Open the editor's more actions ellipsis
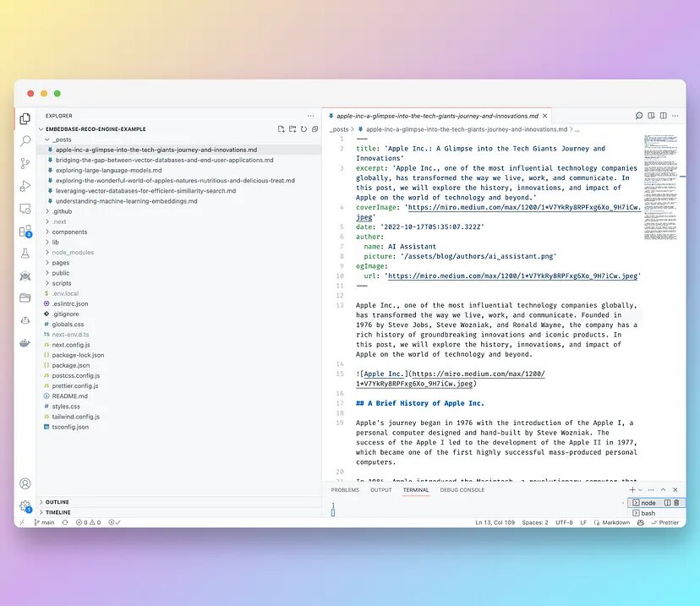Viewport: 700px width, 606px height. click(x=675, y=116)
